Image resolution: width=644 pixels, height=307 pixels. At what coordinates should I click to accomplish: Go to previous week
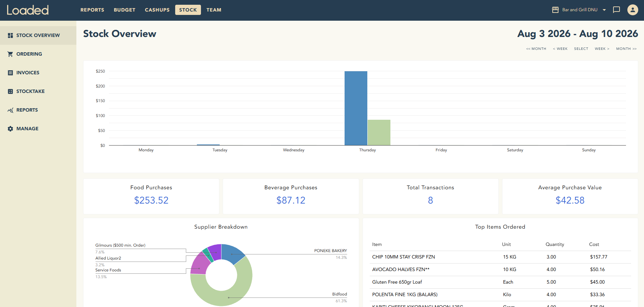coord(560,49)
